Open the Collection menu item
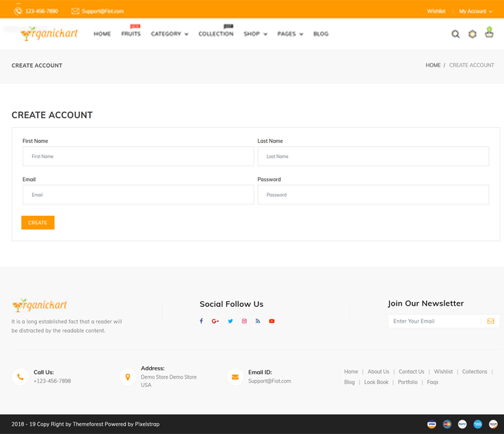Image resolution: width=504 pixels, height=434 pixels. [x=215, y=34]
